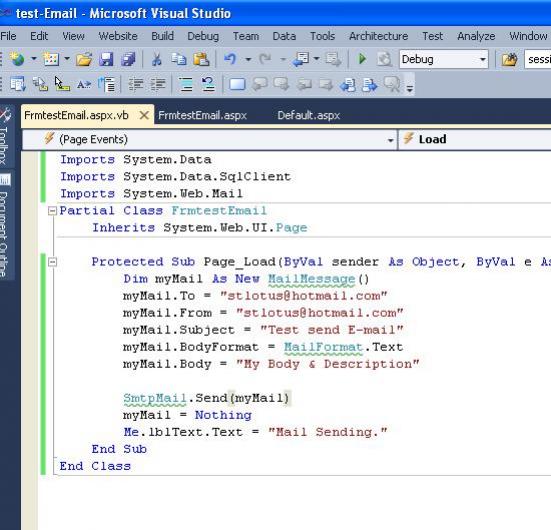Screen dimensions: 551x530
Task: Undo the last action
Action: click(x=230, y=59)
